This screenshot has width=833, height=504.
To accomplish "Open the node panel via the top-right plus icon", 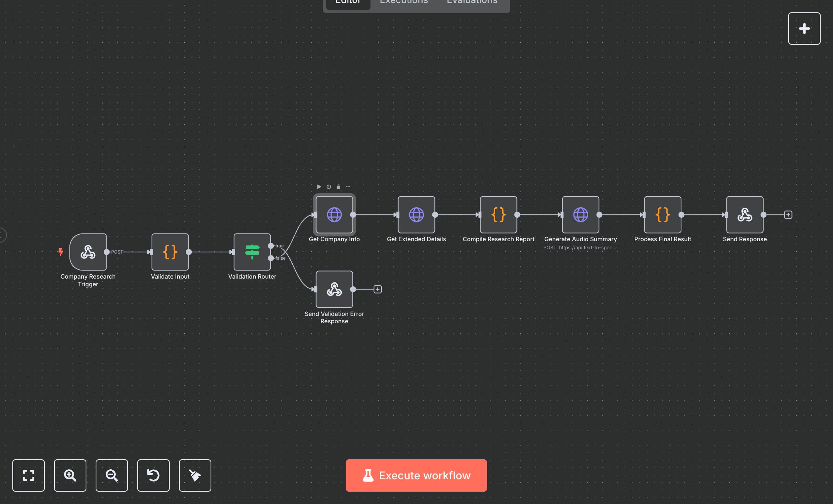I will click(x=804, y=28).
